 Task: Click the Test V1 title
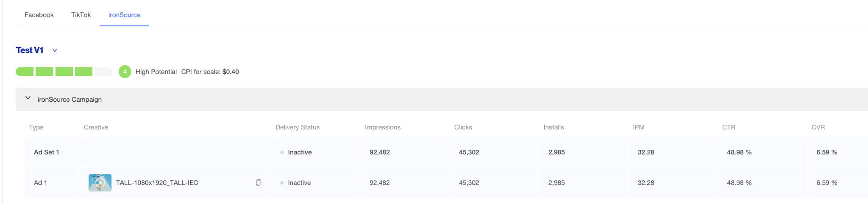(30, 50)
